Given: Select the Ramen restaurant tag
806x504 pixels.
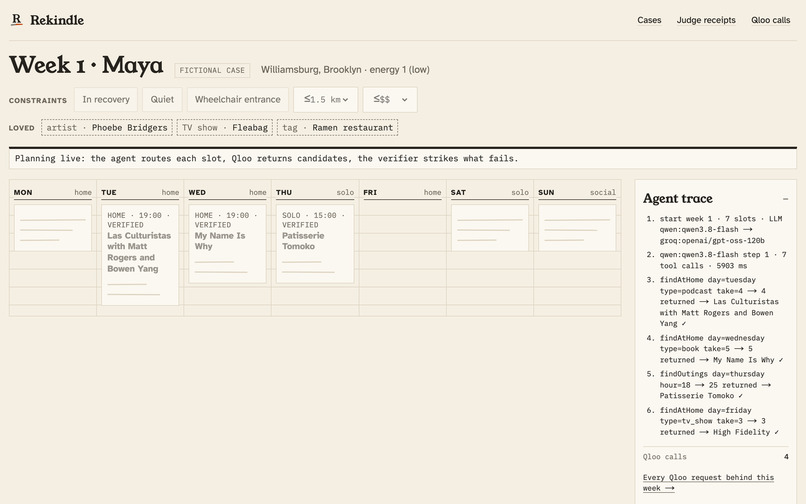Looking at the screenshot, I should (x=337, y=128).
